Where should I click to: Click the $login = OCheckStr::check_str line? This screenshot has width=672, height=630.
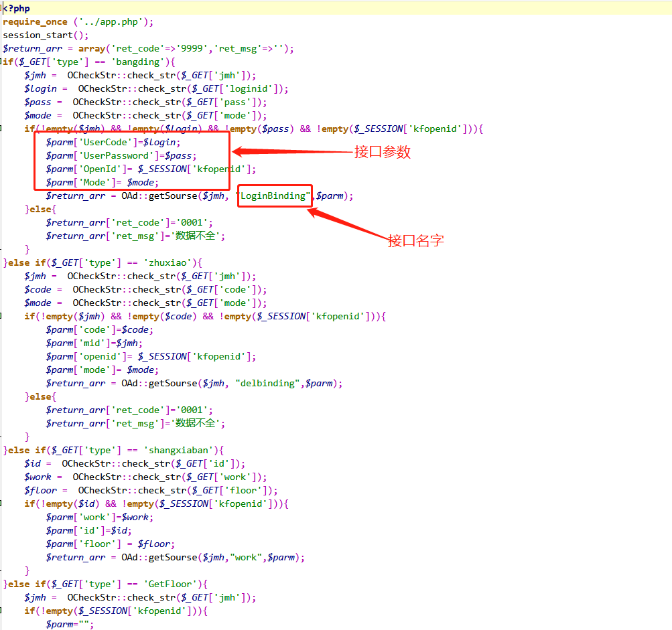click(x=156, y=88)
